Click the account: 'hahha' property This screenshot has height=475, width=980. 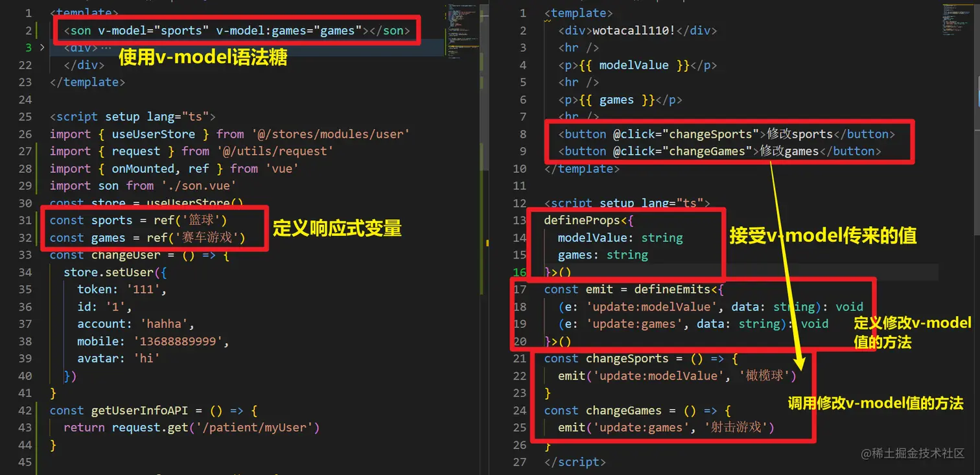[136, 324]
